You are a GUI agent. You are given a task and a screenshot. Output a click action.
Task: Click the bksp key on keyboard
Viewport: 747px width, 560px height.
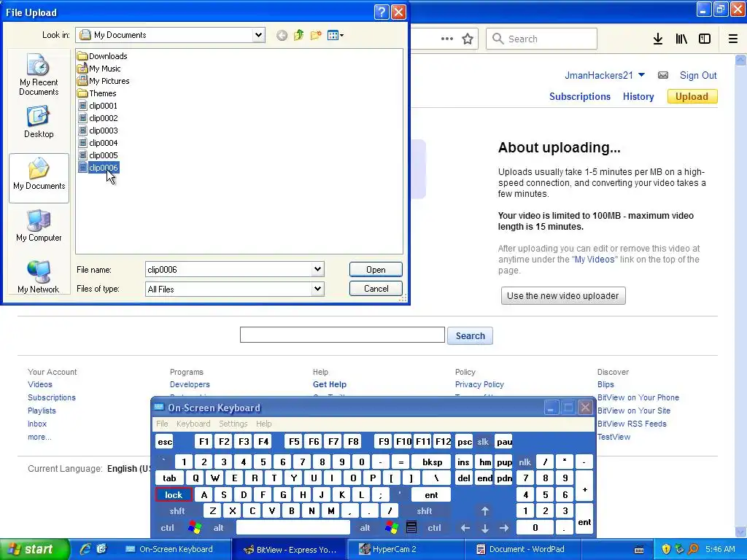pos(433,462)
